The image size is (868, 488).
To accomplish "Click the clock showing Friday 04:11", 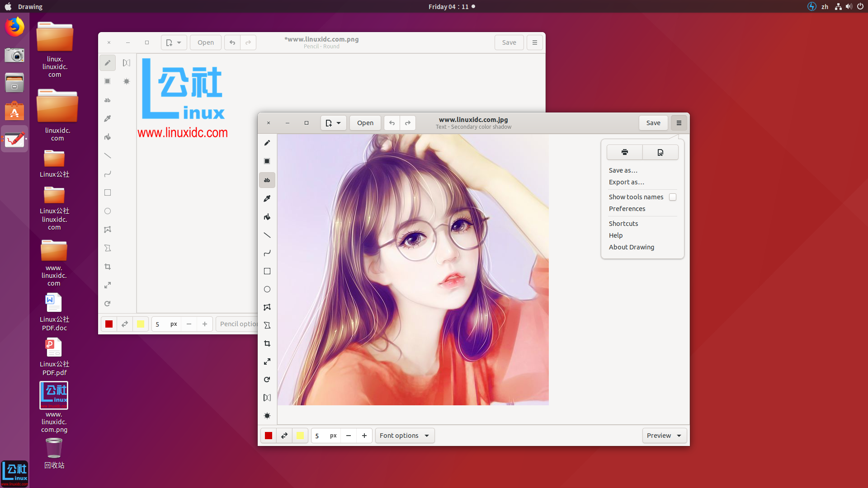I will click(x=448, y=7).
